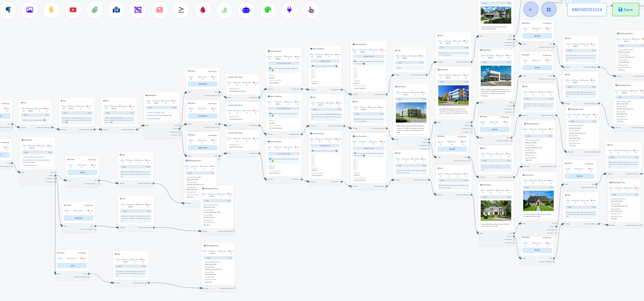Add the blue robot bot block

pos(246,10)
